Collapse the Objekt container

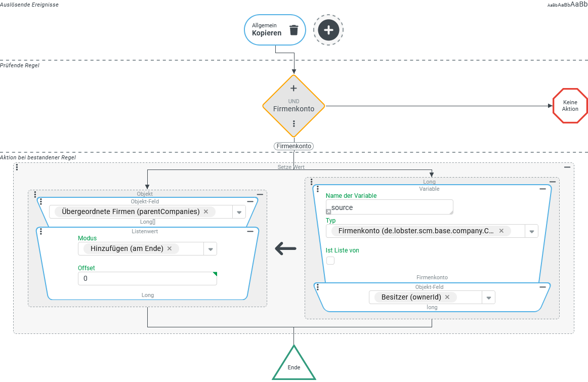click(260, 195)
